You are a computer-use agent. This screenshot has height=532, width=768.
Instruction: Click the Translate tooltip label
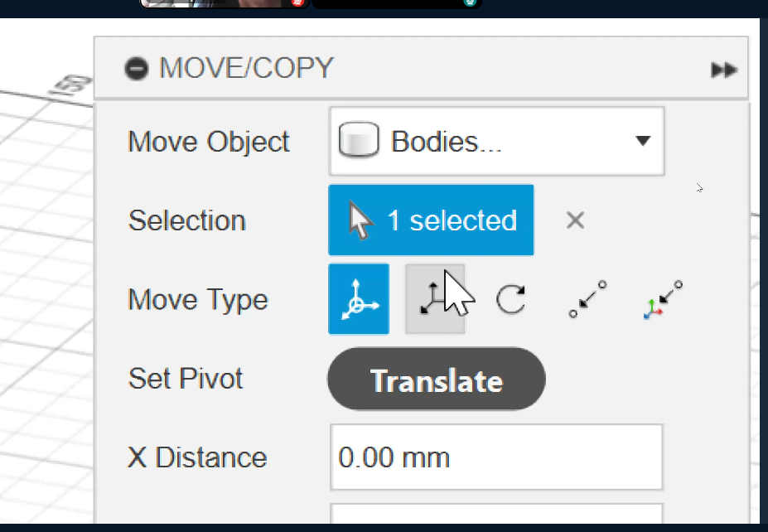(436, 380)
